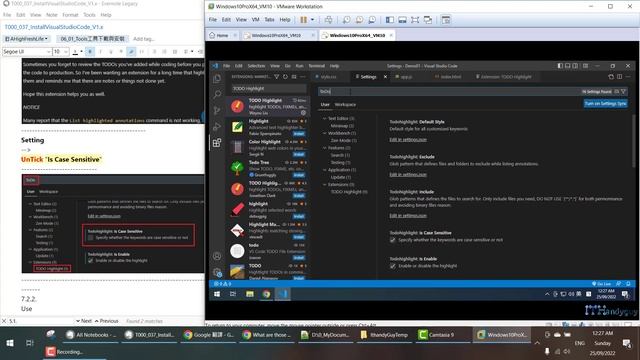
Task: Open Edit in settings.json under Default Style
Action: click(408, 140)
